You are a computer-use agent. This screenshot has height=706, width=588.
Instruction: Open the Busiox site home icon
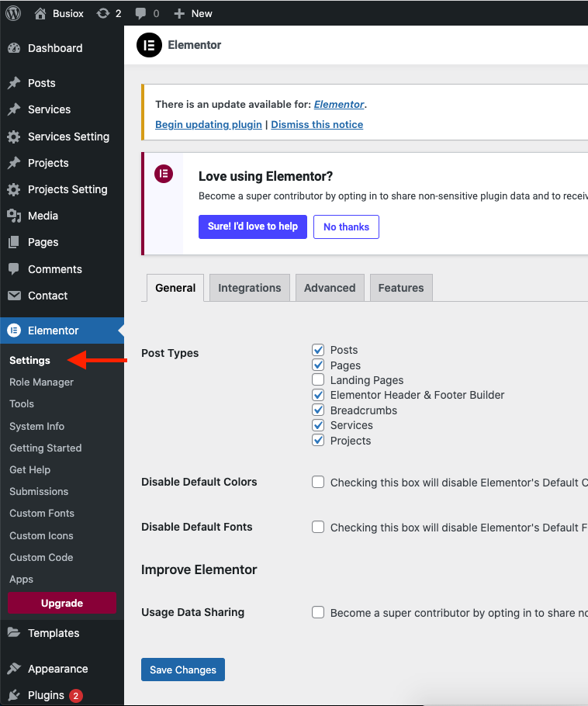[41, 13]
